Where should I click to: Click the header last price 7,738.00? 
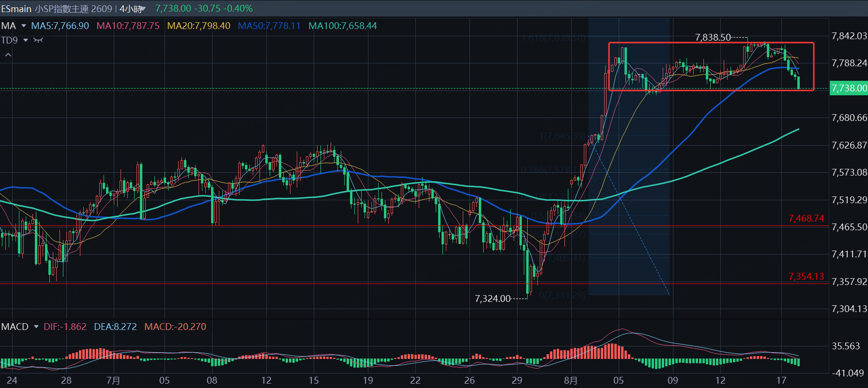(x=173, y=9)
